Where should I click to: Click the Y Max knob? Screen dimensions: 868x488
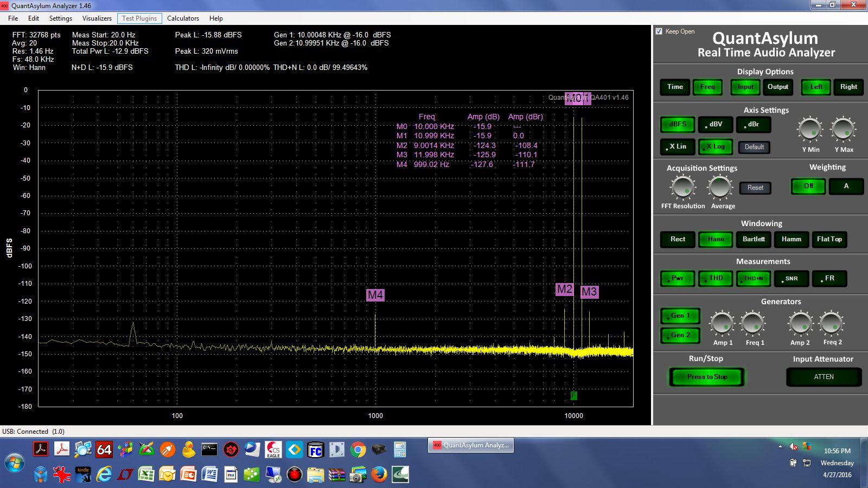click(843, 130)
